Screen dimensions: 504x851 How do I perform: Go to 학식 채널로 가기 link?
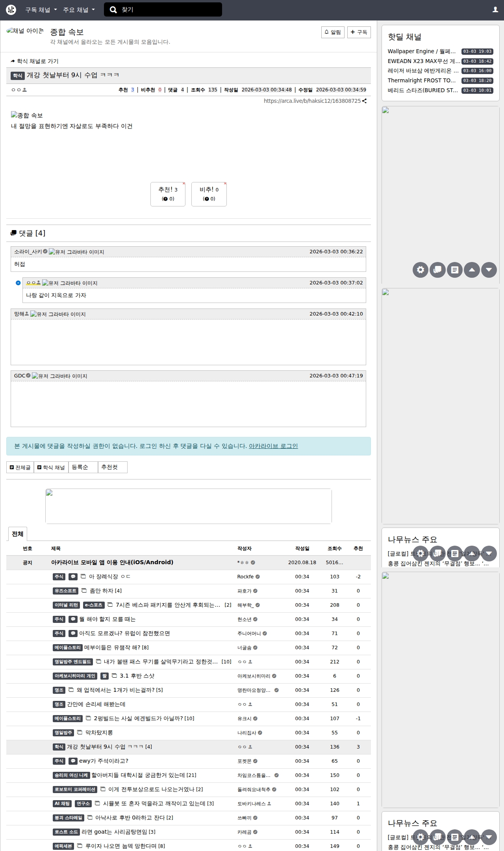click(35, 61)
